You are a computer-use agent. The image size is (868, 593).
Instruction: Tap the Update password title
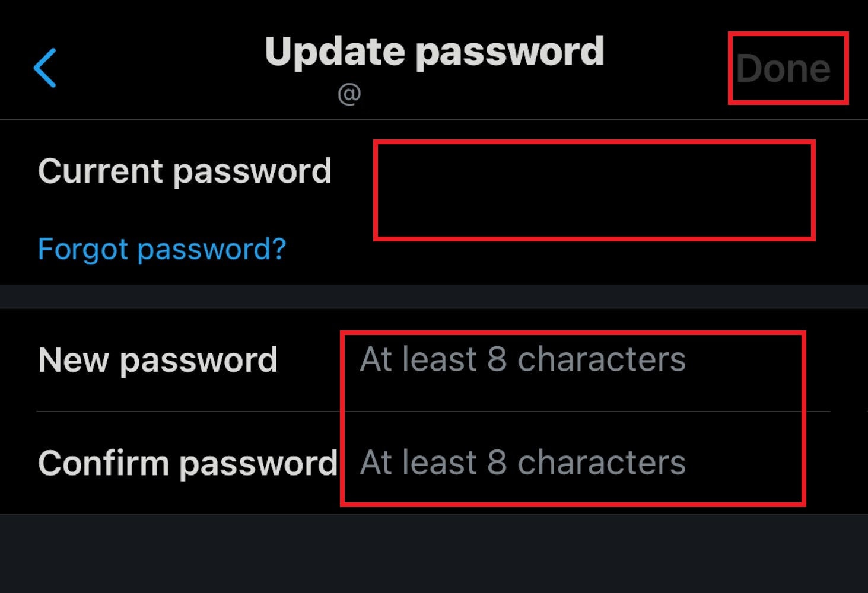click(x=434, y=51)
